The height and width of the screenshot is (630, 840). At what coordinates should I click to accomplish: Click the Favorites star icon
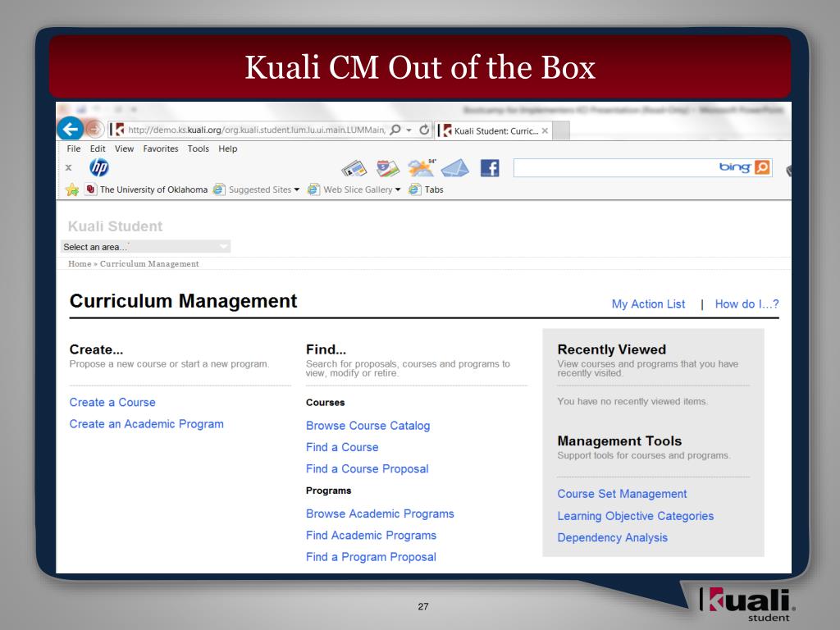coord(72,189)
